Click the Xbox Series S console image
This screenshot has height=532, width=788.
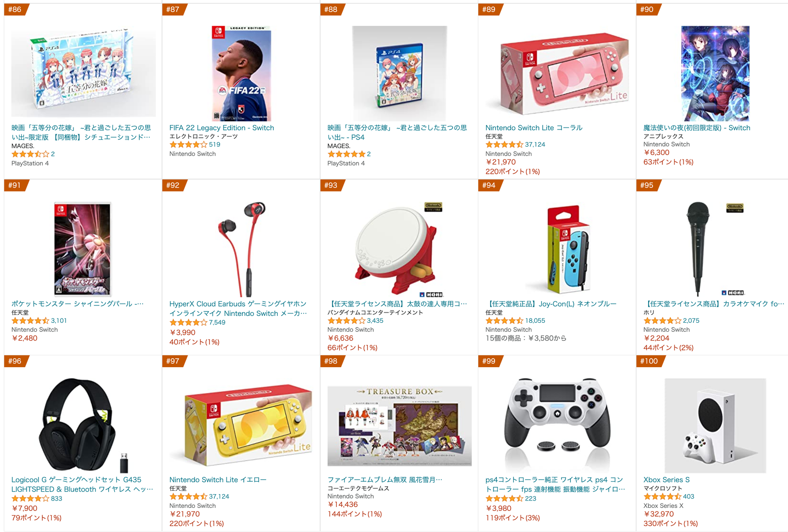pyautogui.click(x=715, y=425)
